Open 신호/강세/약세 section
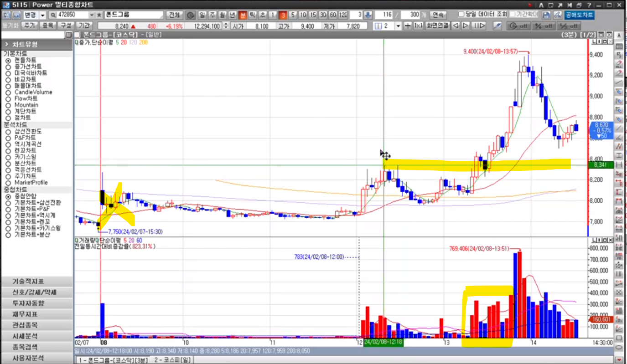 point(36,292)
